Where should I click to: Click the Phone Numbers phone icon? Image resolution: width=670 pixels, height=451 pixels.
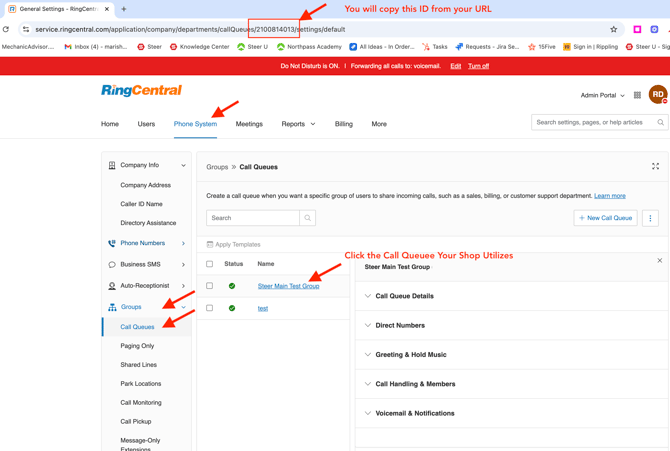(x=112, y=243)
